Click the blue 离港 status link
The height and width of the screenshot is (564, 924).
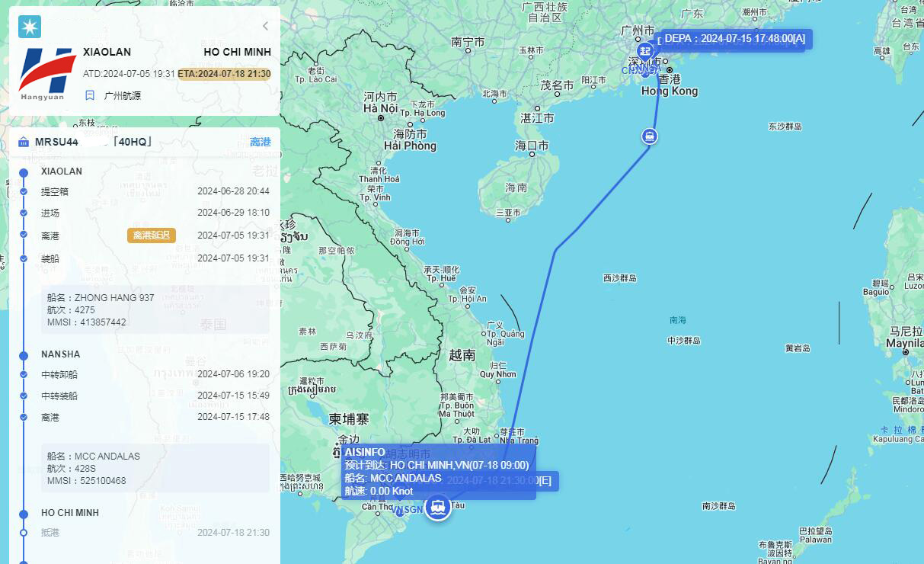point(260,142)
